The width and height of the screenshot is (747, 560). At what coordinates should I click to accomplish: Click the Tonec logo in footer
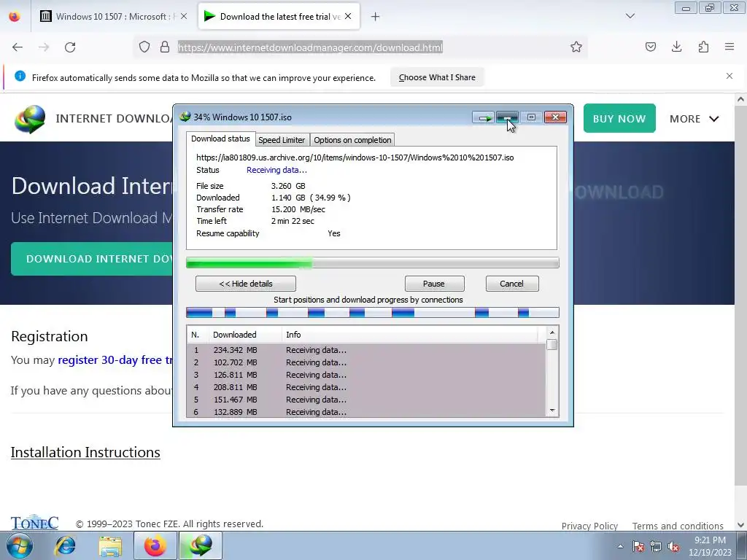[34, 522]
